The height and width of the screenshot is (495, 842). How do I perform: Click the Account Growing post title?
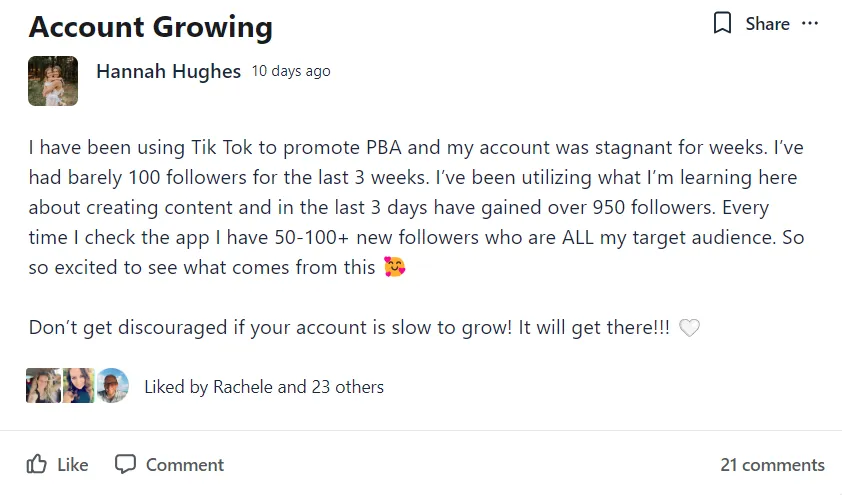150,27
